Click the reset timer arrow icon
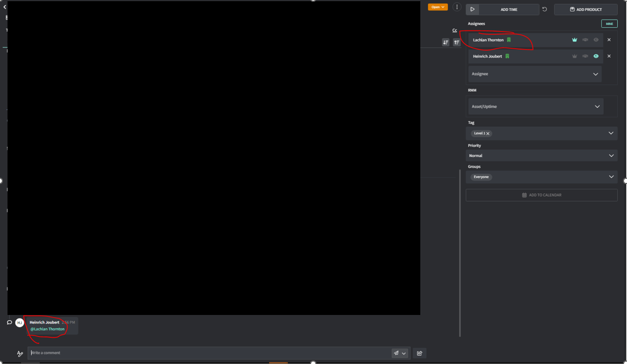The image size is (627, 364). (544, 9)
